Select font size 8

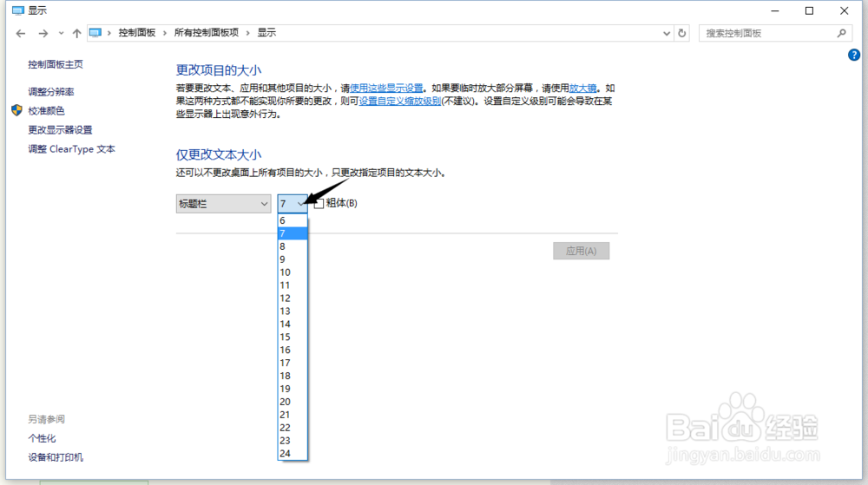(x=293, y=246)
